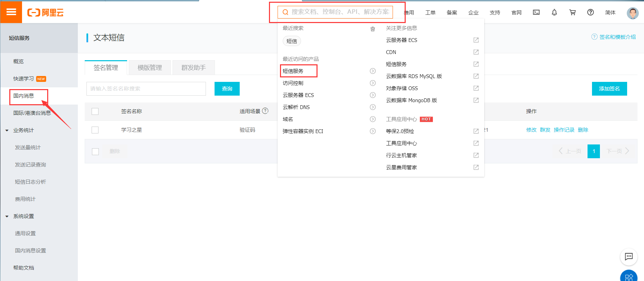Open external link icon for 云数据库 RDS MySQL 版
Viewport: 644px width, 281px height.
tap(476, 76)
